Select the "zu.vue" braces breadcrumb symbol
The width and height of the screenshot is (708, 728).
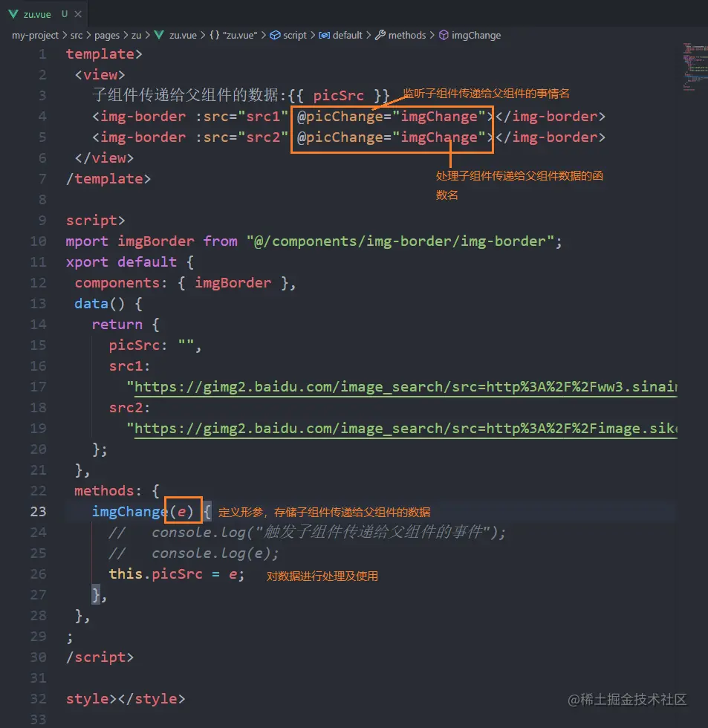click(x=233, y=36)
